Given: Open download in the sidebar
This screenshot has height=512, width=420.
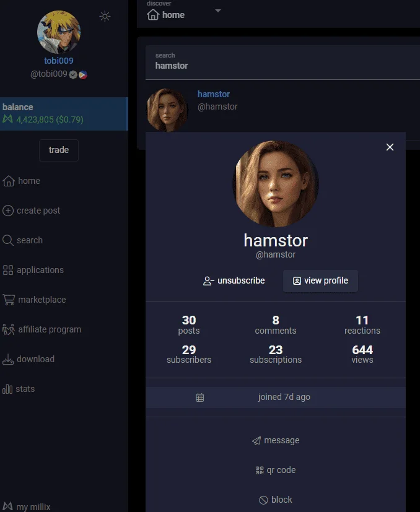Looking at the screenshot, I should tap(28, 359).
